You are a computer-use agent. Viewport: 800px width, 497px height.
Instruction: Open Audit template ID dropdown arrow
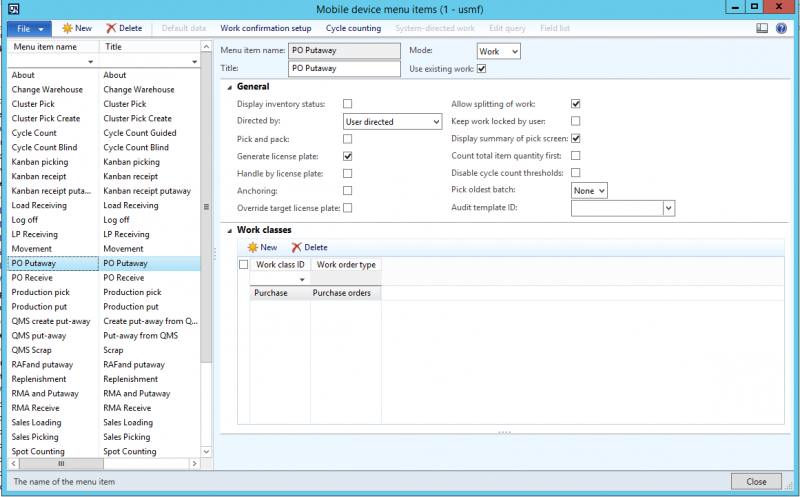[668, 208]
